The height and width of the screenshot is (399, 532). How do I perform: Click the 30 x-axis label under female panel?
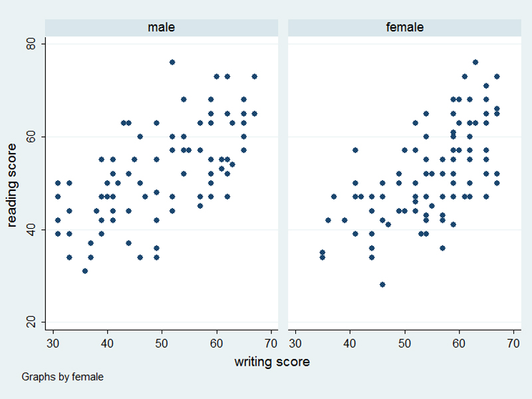pyautogui.click(x=295, y=343)
